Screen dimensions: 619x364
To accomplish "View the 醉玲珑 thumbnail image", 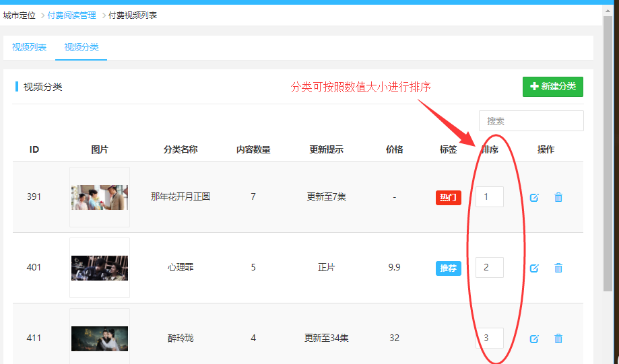I will point(100,338).
